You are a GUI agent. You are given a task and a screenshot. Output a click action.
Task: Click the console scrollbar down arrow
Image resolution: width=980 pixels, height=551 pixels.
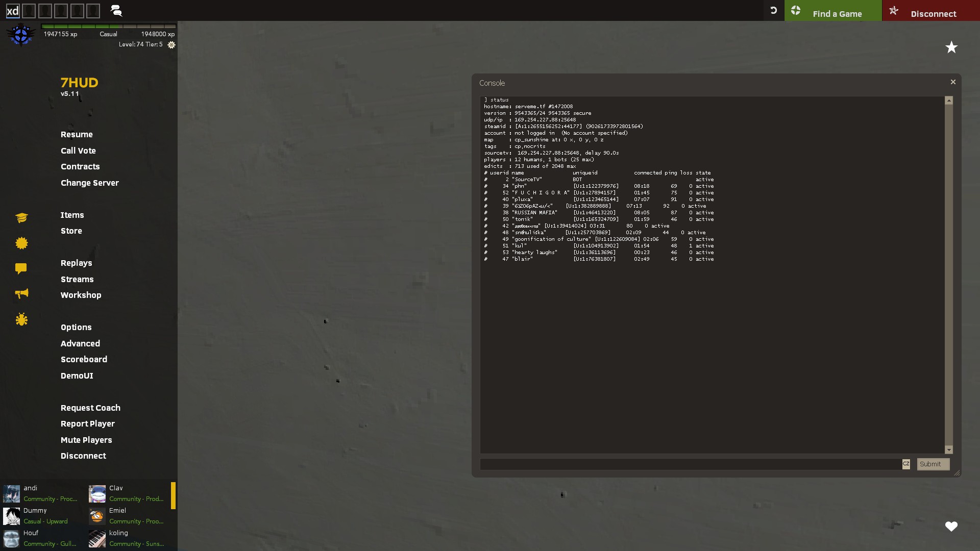tap(949, 449)
